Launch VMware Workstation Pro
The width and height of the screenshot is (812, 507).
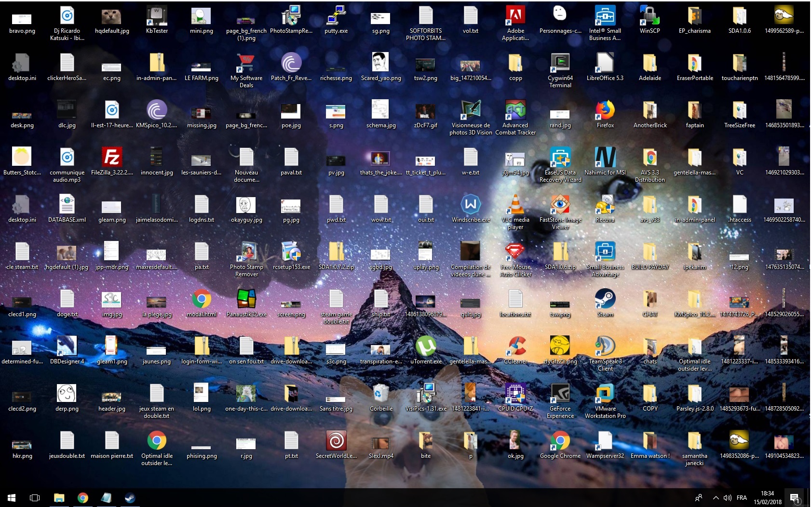605,394
